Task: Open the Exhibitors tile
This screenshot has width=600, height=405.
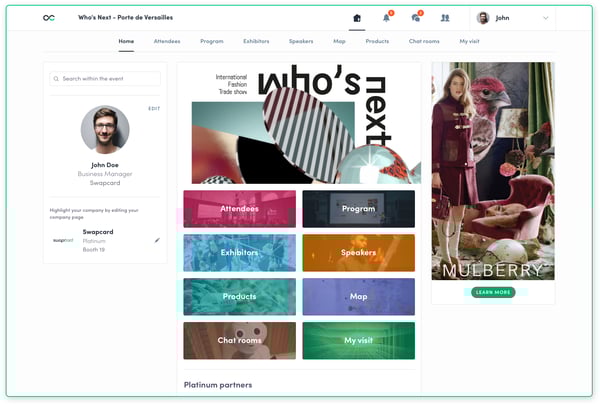Action: [x=240, y=253]
